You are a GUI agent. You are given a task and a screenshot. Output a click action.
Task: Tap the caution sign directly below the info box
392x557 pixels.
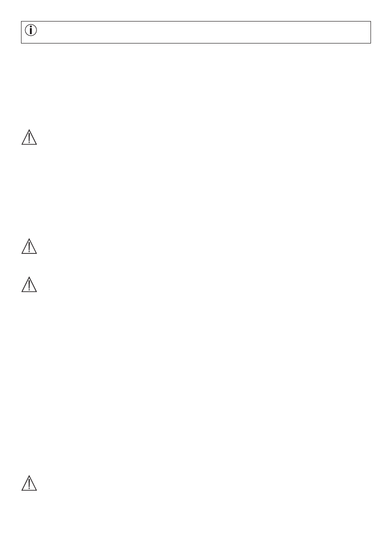tap(29, 137)
